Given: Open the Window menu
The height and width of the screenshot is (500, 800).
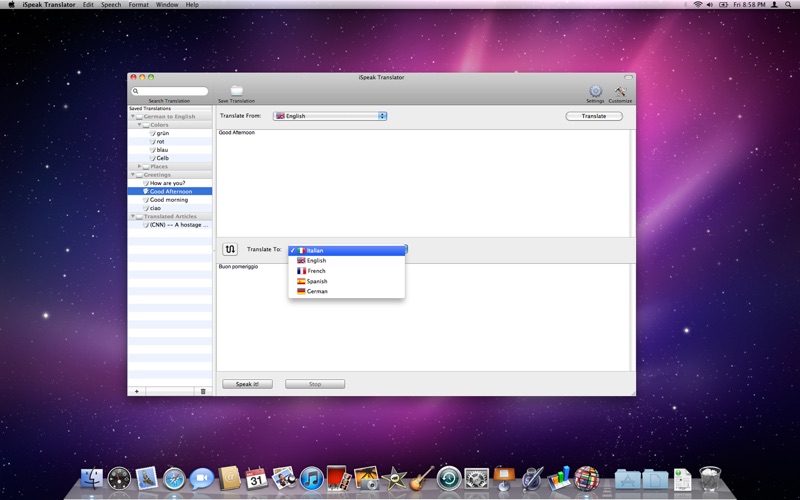Looking at the screenshot, I should tap(167, 5).
